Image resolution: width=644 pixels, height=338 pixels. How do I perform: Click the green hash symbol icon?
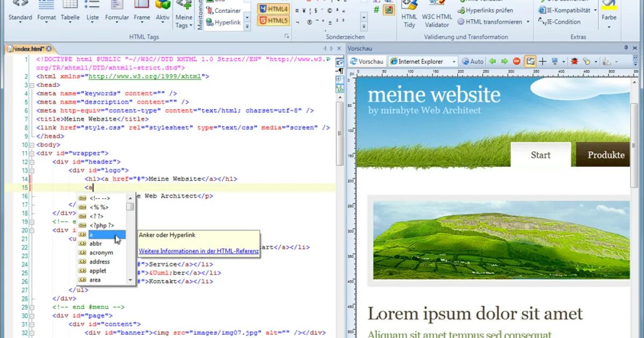coord(376,10)
